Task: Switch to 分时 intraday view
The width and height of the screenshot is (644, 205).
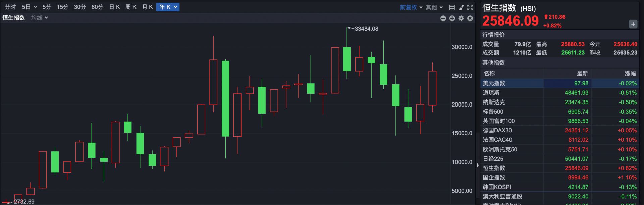Action: 10,7
